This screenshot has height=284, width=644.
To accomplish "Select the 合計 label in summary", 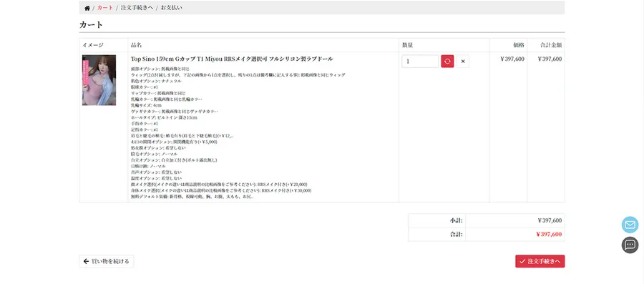I will pos(456,235).
